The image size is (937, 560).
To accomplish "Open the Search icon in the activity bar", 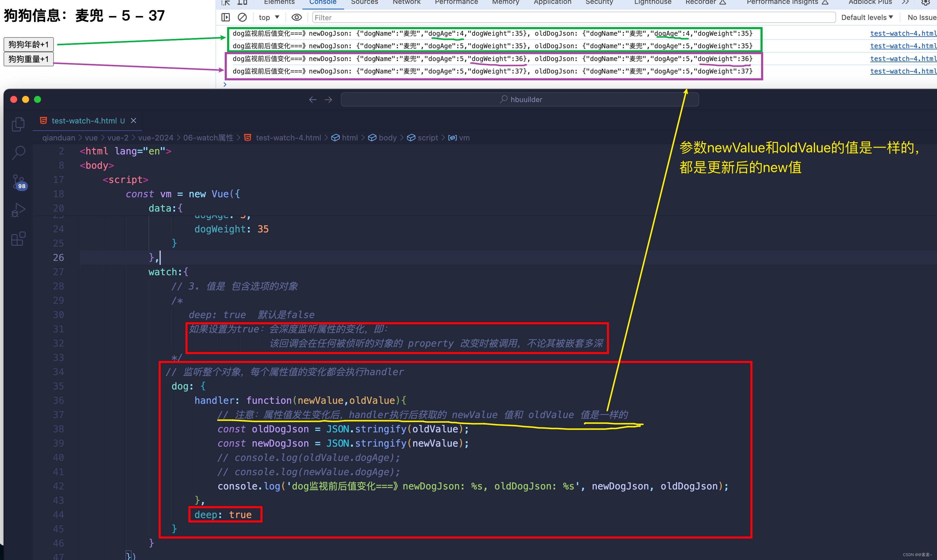I will point(18,153).
